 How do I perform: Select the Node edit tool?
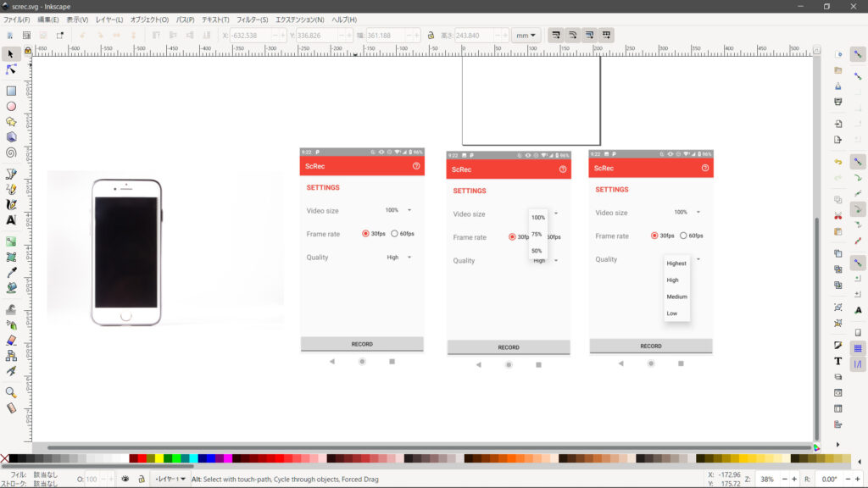(x=10, y=69)
